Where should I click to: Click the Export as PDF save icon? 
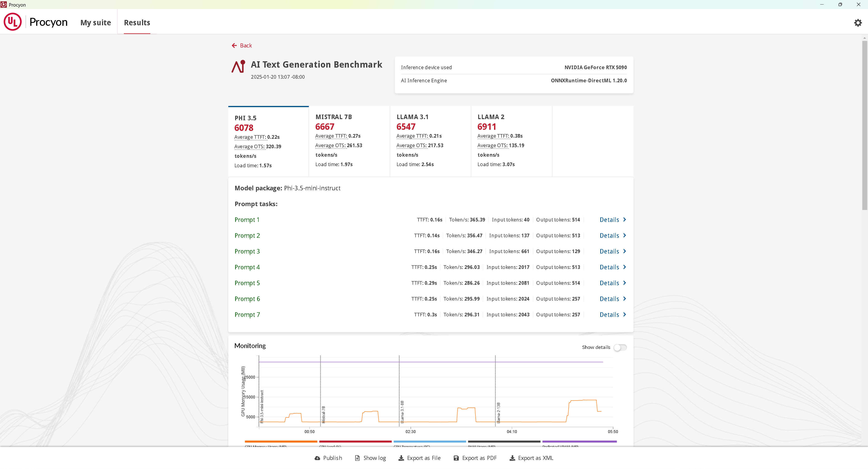456,458
